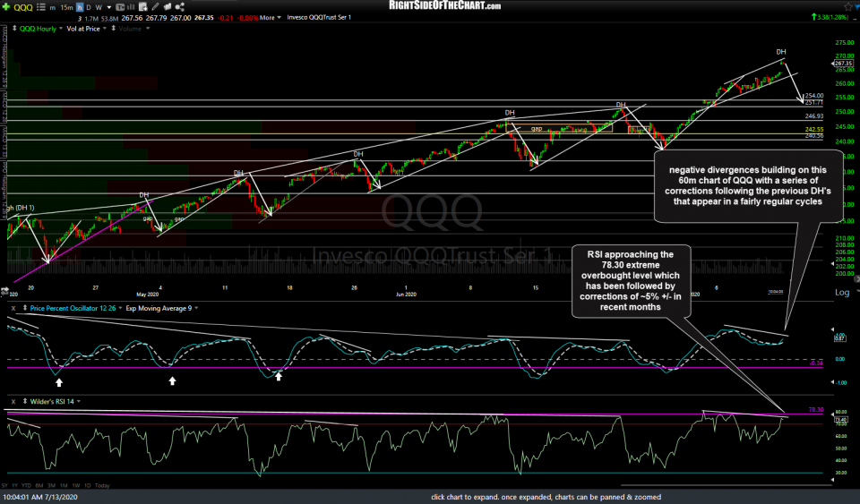Open the symbol list icon beside QQQ

(x=41, y=7)
